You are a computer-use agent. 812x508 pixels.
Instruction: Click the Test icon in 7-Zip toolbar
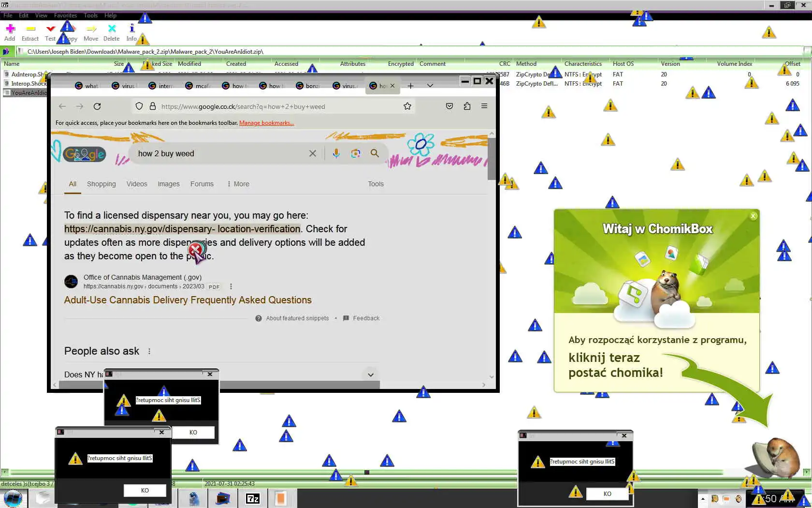tap(50, 29)
